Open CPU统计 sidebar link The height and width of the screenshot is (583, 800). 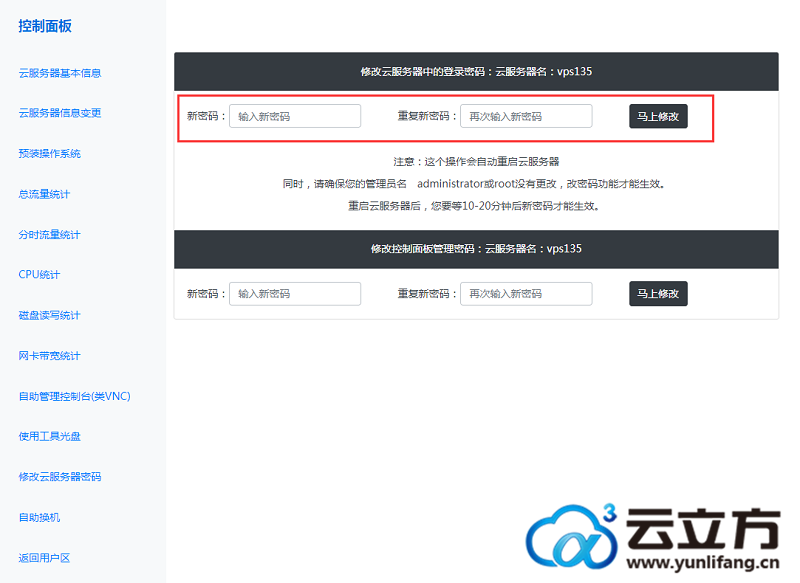[39, 274]
